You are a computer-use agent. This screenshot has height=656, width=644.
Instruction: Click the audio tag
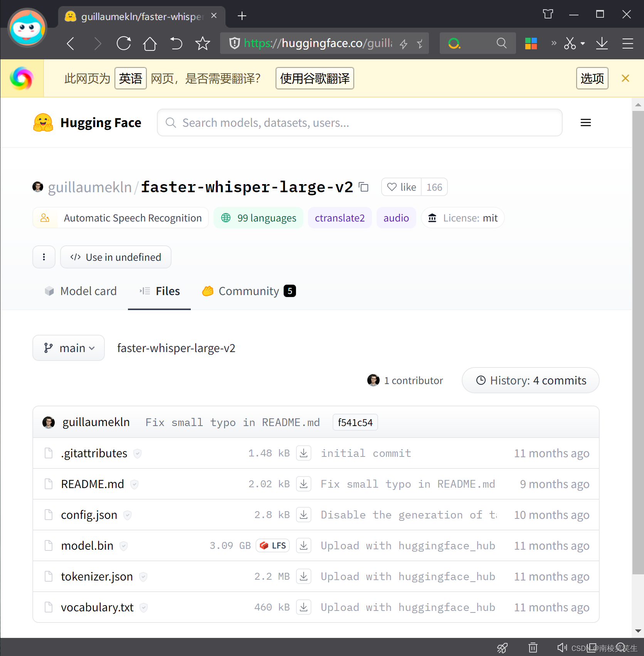click(396, 218)
